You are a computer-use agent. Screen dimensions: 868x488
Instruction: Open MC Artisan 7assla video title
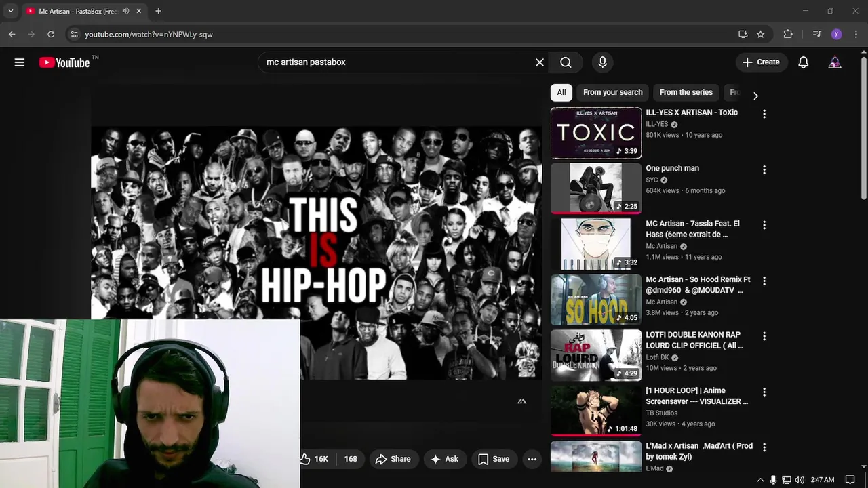coord(692,229)
